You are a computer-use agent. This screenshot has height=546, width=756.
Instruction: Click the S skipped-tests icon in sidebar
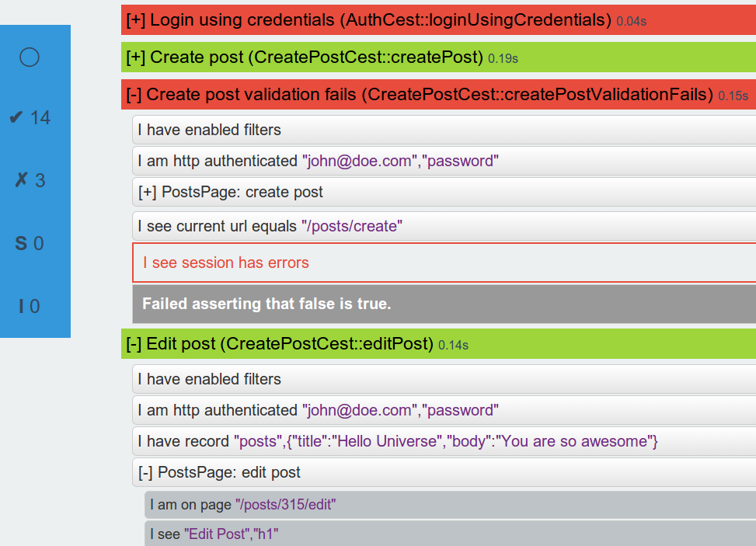click(28, 243)
